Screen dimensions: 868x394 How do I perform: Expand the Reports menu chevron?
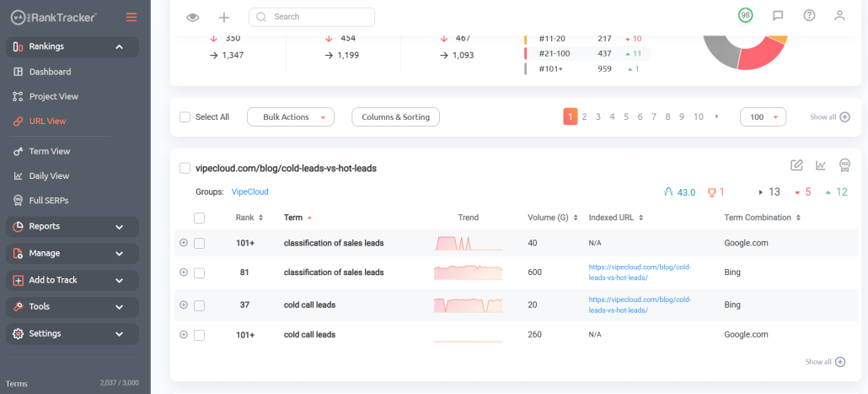[119, 227]
